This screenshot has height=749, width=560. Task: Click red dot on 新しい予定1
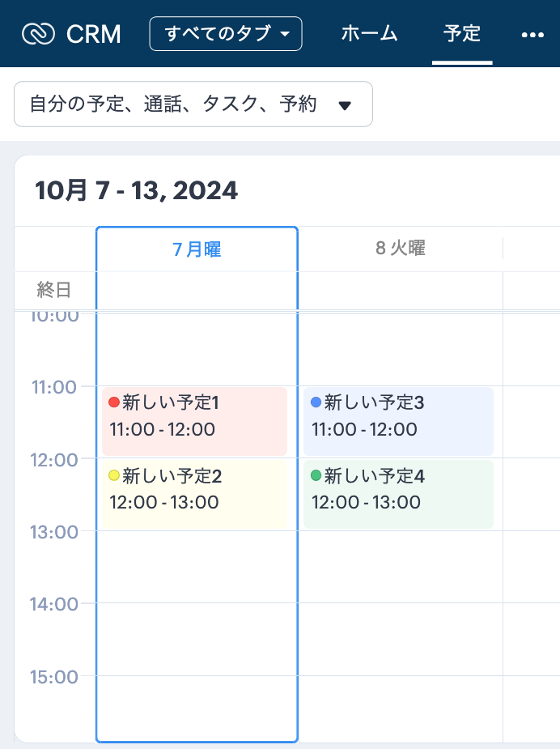click(114, 402)
